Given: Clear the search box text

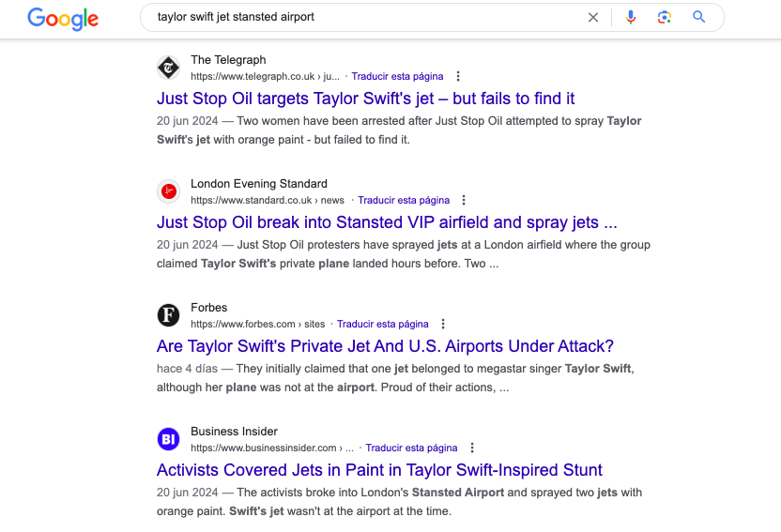Looking at the screenshot, I should [593, 17].
